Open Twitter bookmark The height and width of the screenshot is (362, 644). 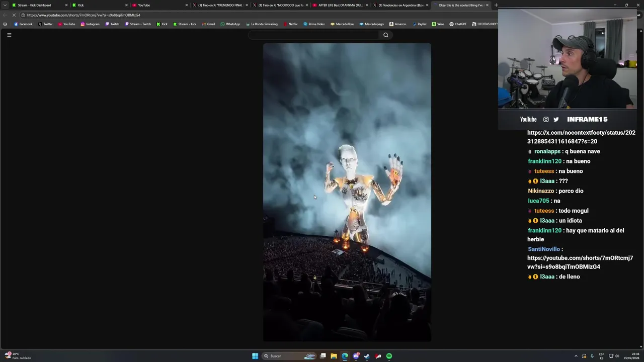pyautogui.click(x=45, y=24)
